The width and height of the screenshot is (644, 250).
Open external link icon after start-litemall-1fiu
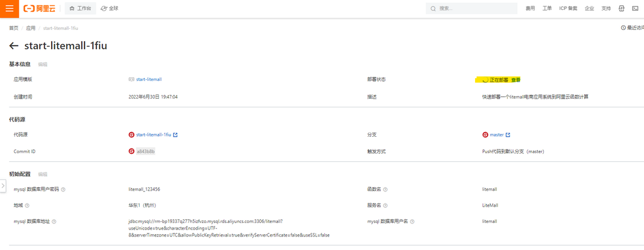click(x=175, y=134)
